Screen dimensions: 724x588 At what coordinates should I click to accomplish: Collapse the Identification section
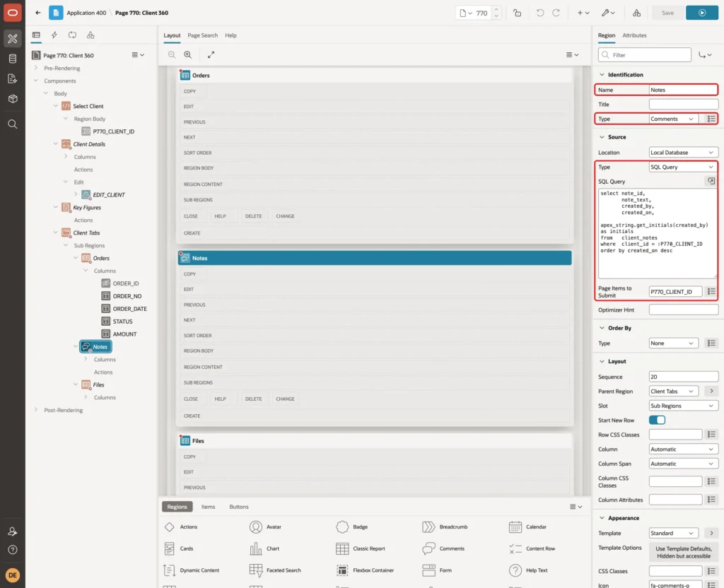[x=602, y=75]
